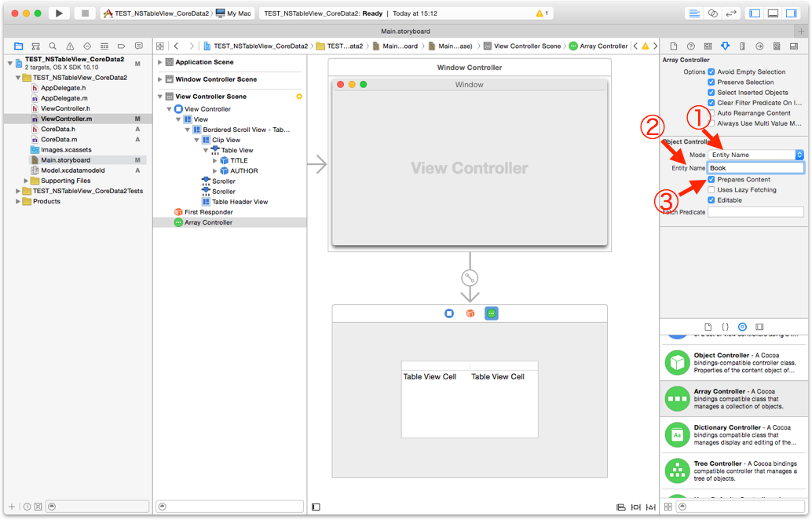Show the Identity inspector
812x520 pixels.
click(708, 46)
